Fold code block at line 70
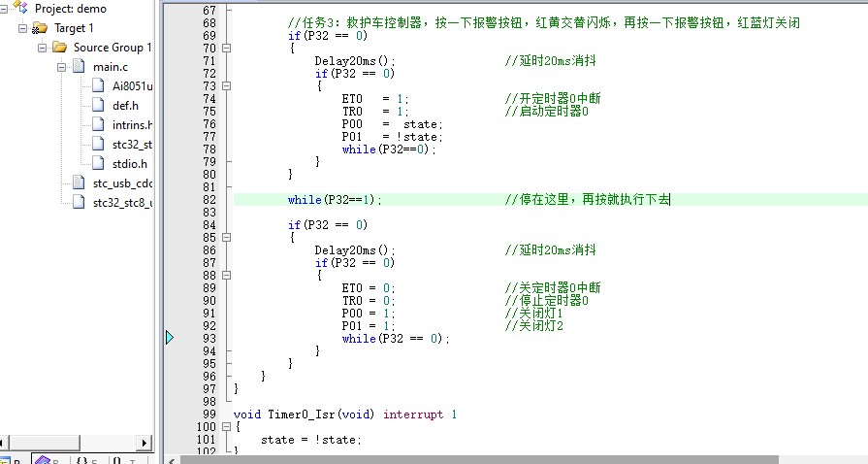Viewport: 868px width, 464px height. coord(225,48)
